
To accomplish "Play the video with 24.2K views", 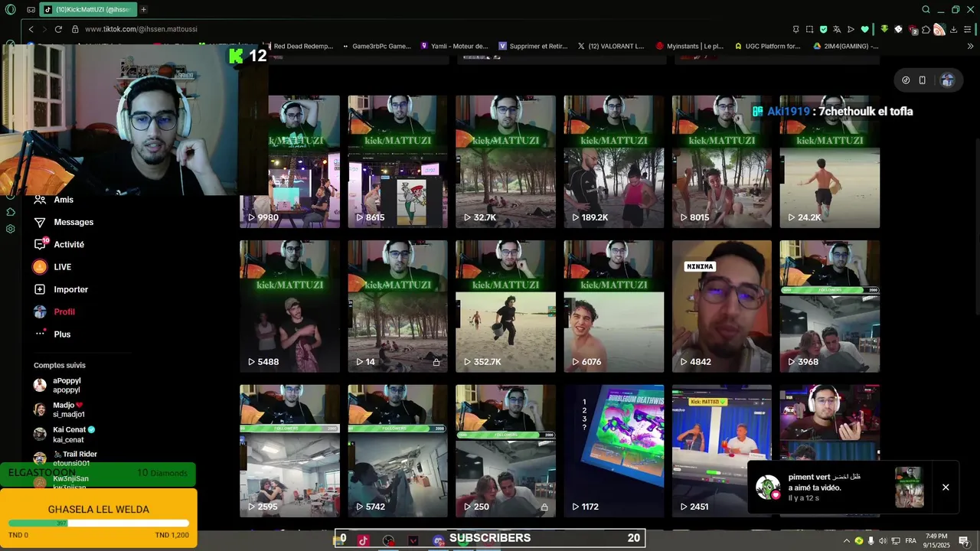I will pyautogui.click(x=830, y=161).
